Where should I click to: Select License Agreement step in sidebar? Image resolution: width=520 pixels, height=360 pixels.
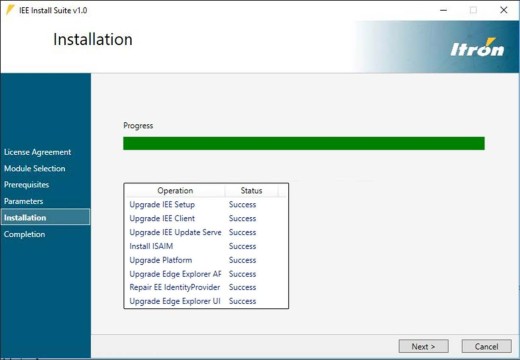pos(37,152)
